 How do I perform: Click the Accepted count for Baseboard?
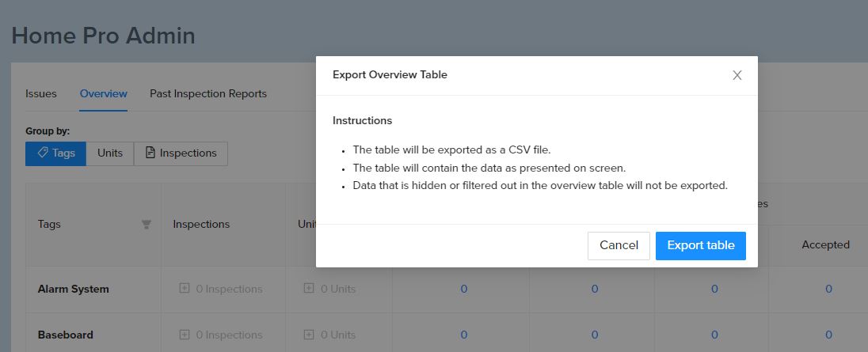point(828,335)
